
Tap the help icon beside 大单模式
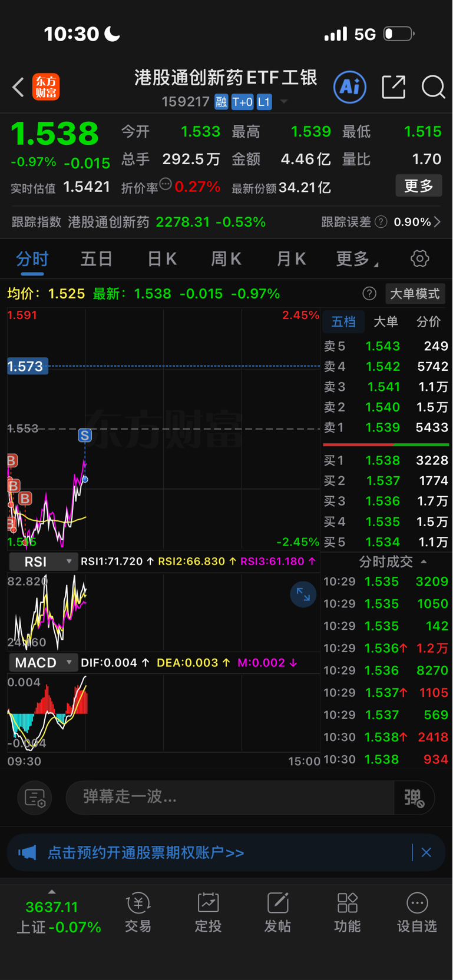point(369,294)
